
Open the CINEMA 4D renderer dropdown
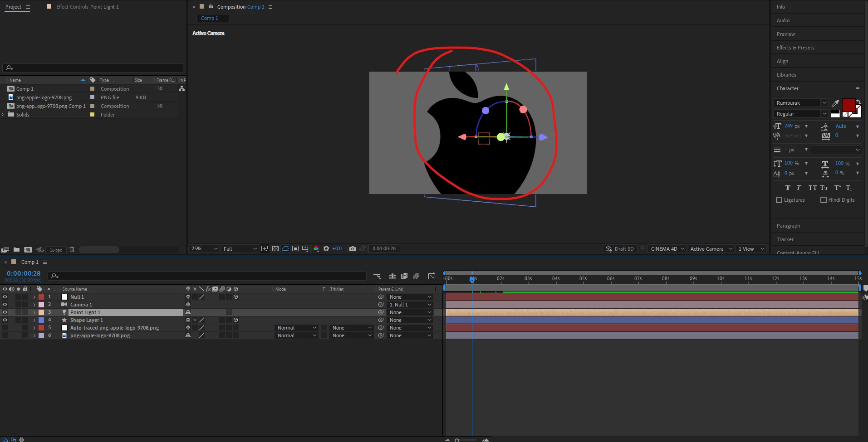coord(667,249)
